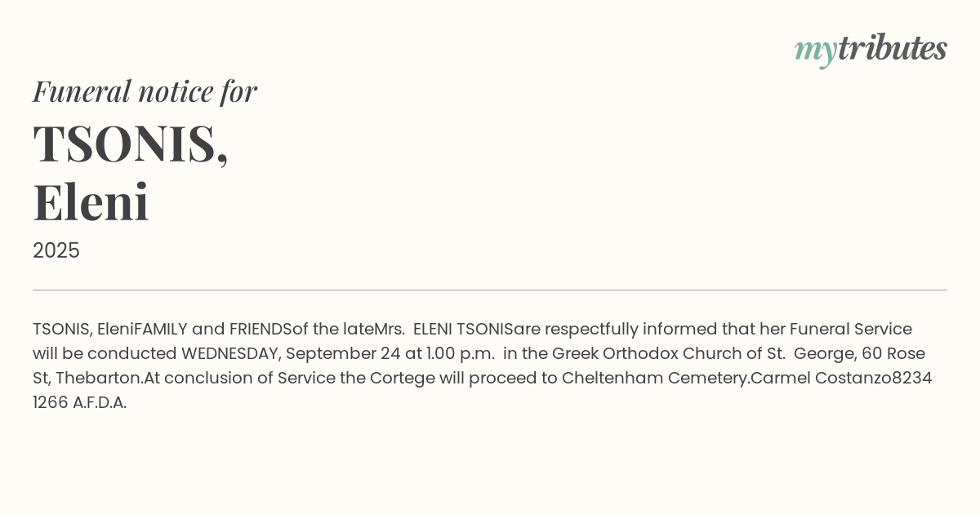The image size is (980, 514).
Task: Click the year "2025" below the name
Action: (56, 250)
